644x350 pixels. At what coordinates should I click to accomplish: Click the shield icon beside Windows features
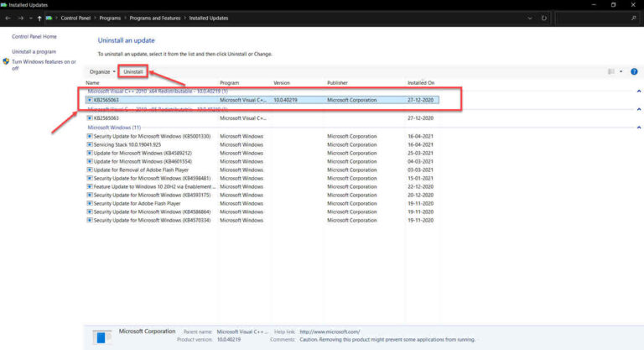click(x=6, y=62)
